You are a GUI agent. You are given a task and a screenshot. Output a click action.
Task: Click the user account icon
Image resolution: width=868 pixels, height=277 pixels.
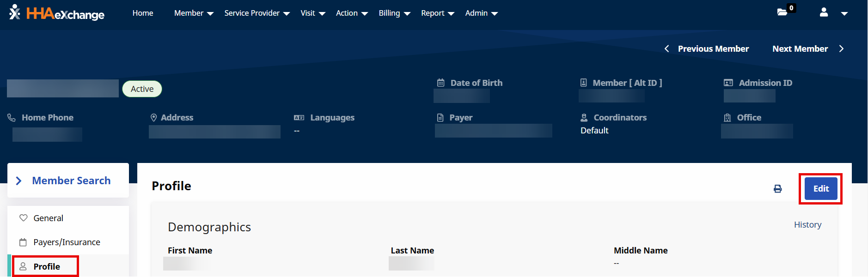pyautogui.click(x=824, y=12)
